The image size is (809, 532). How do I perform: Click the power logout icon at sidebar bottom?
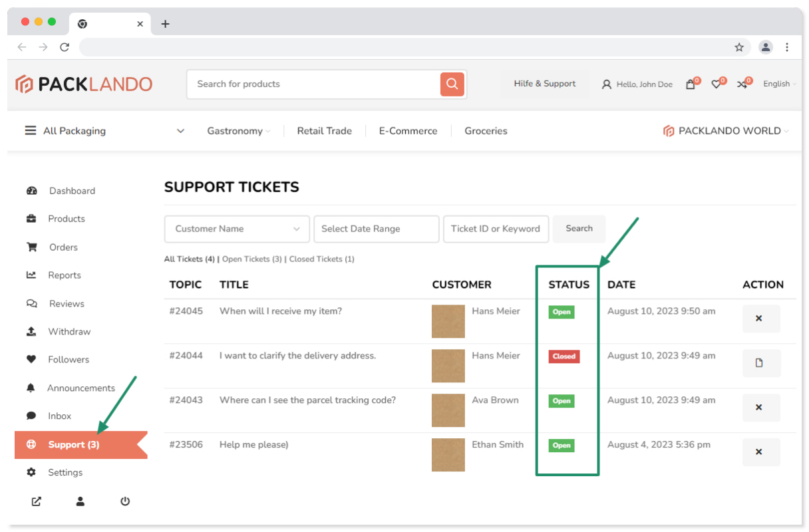pyautogui.click(x=125, y=501)
